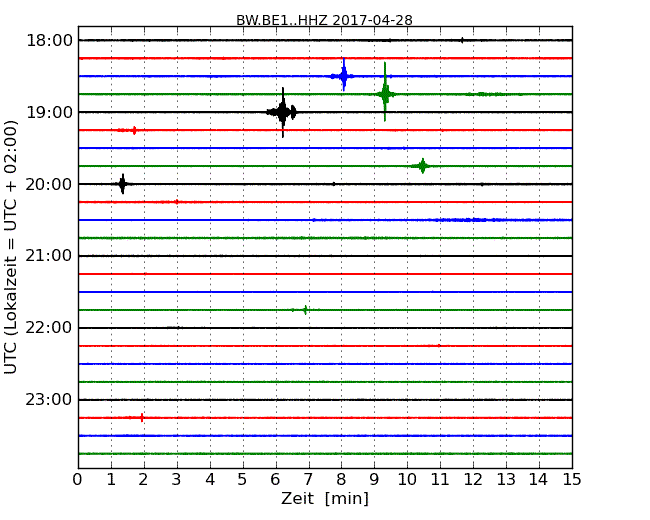The image size is (650, 520).
Task: Click the blue spike near minute 8
Action: click(x=344, y=76)
